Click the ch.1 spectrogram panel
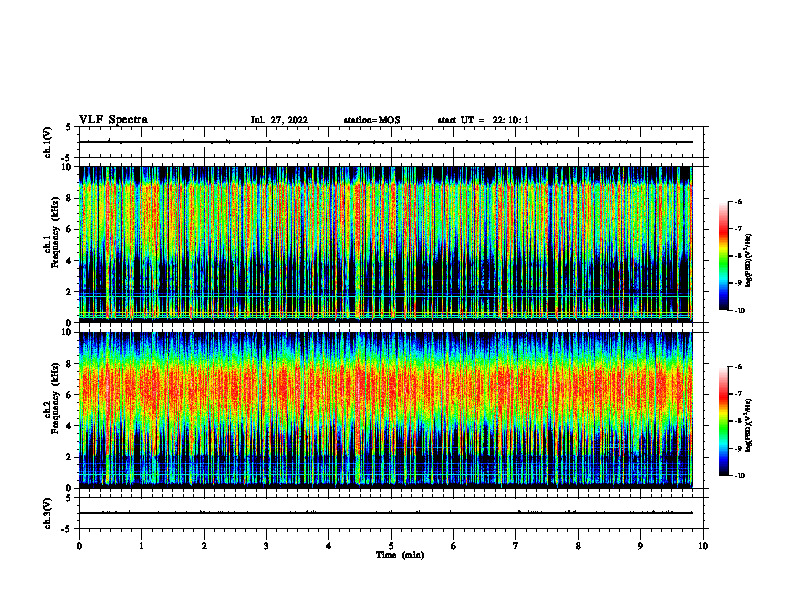 (x=386, y=244)
